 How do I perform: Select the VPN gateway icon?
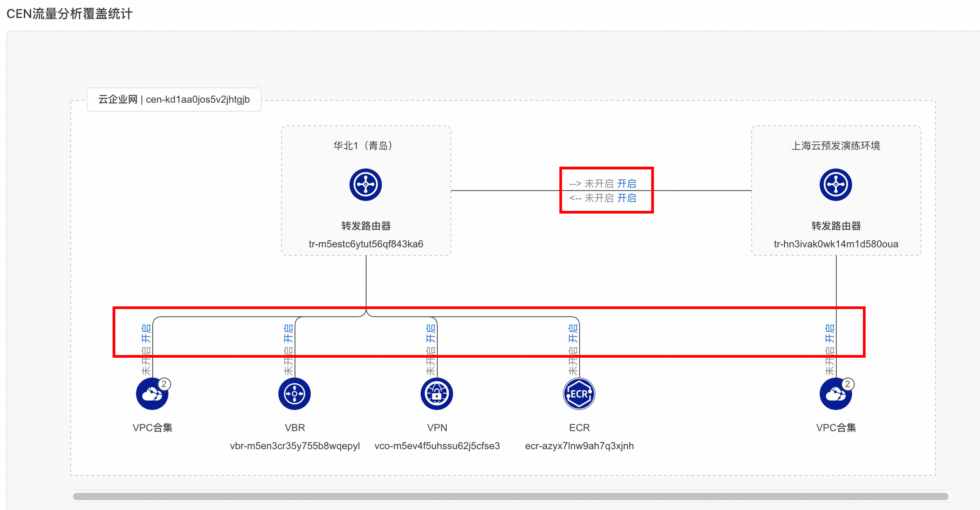point(437,394)
